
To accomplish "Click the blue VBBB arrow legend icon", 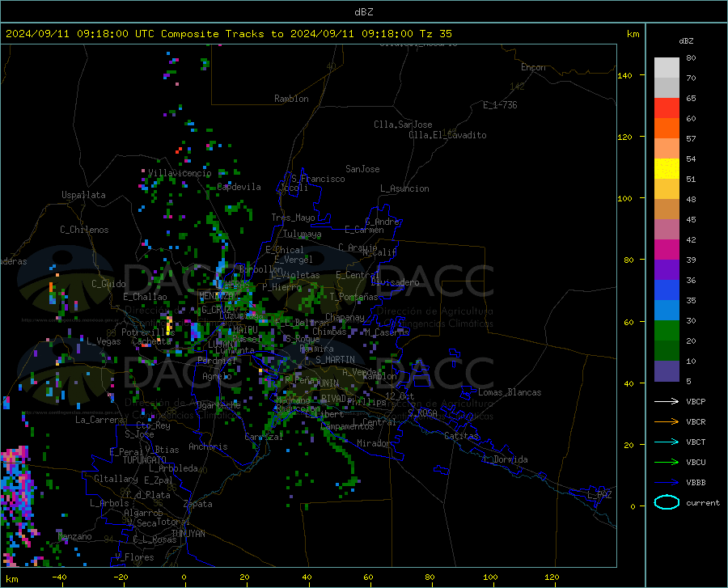I will 667,483.
